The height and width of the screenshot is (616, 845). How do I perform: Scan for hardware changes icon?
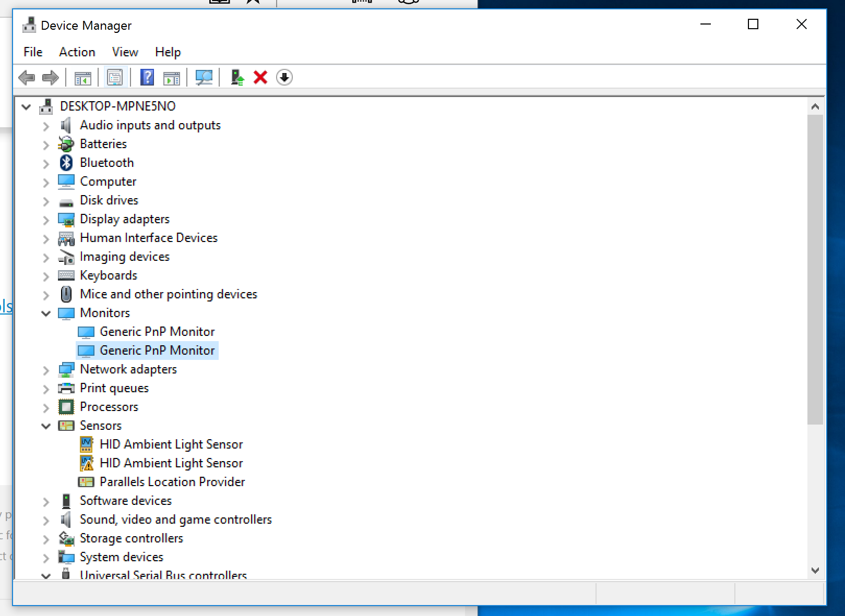click(204, 78)
